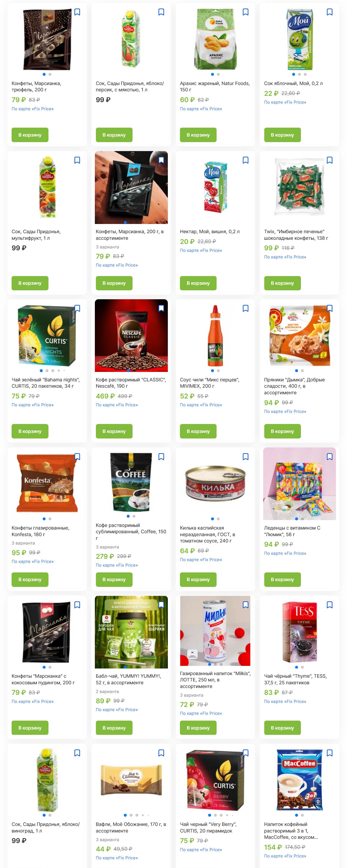Bookmark the Twix Имбирное печенье candies
Viewport: 347px width, 868px height.
click(329, 160)
